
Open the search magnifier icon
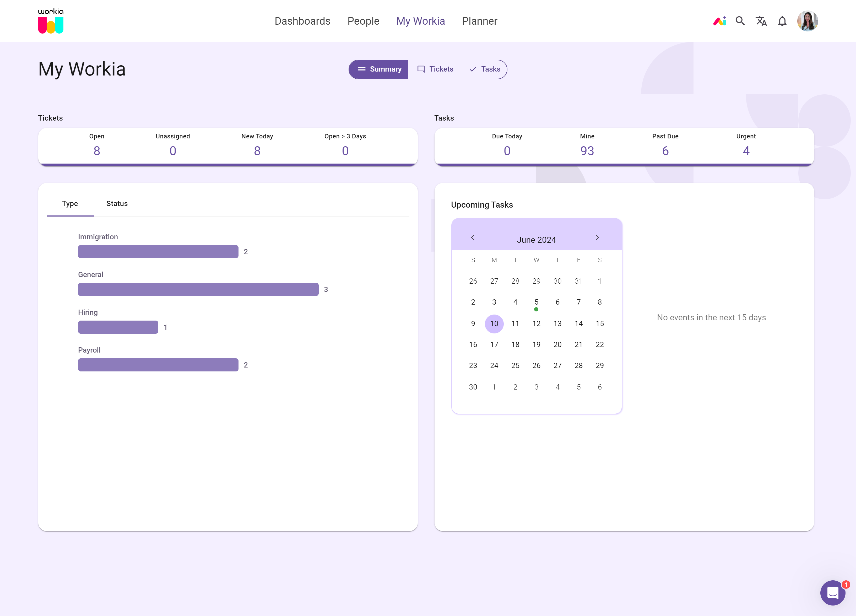pos(740,21)
